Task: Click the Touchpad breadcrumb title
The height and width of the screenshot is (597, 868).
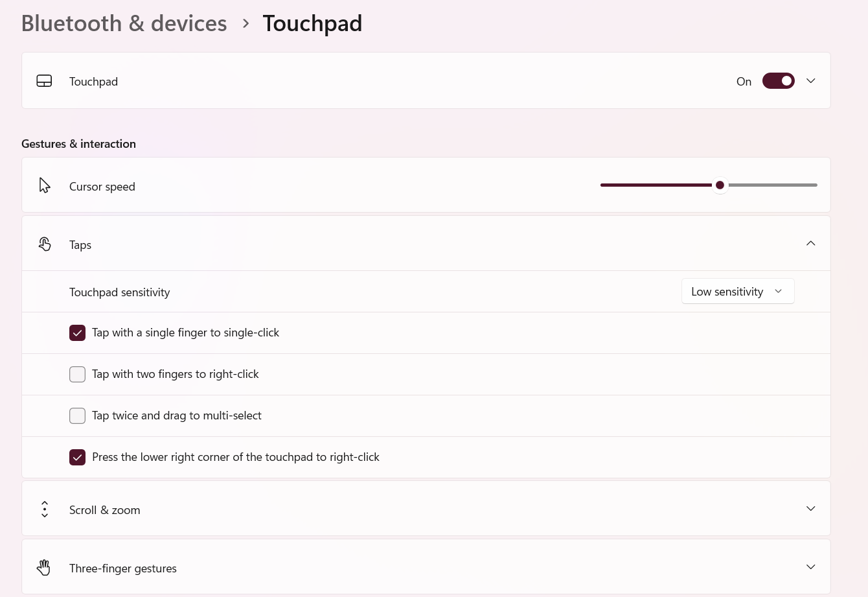Action: [312, 23]
